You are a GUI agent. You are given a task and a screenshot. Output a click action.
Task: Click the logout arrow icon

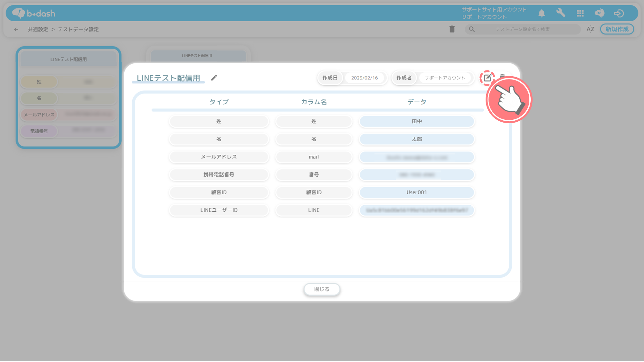pyautogui.click(x=619, y=14)
